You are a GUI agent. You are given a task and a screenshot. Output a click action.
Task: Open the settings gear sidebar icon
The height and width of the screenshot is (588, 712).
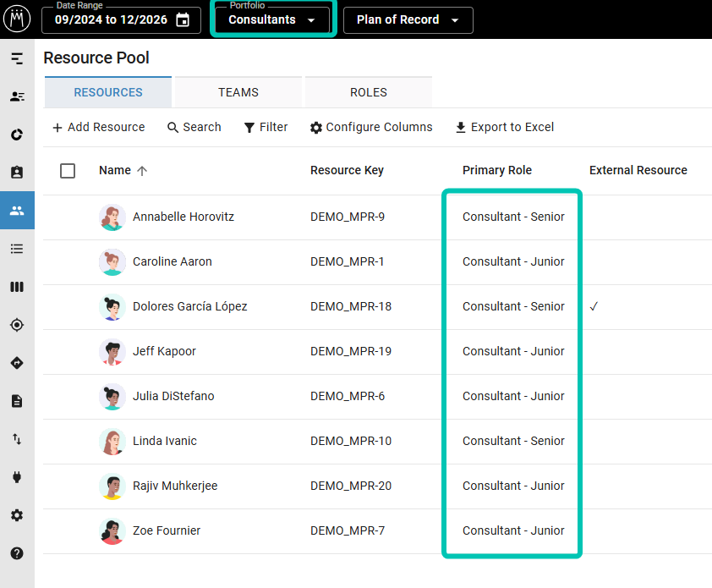17,515
